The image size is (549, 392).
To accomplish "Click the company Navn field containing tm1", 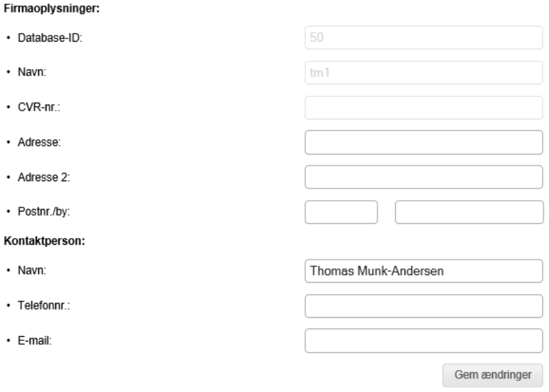I will pyautogui.click(x=424, y=72).
